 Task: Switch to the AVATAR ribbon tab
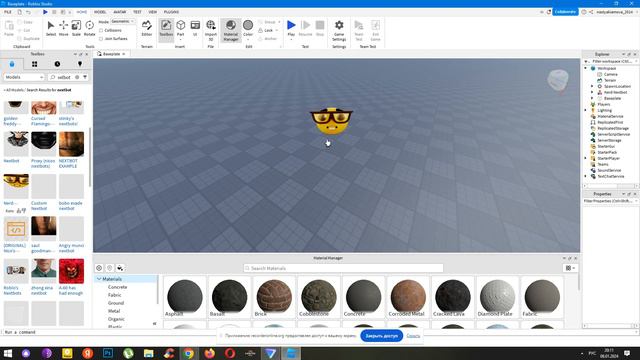[x=120, y=12]
